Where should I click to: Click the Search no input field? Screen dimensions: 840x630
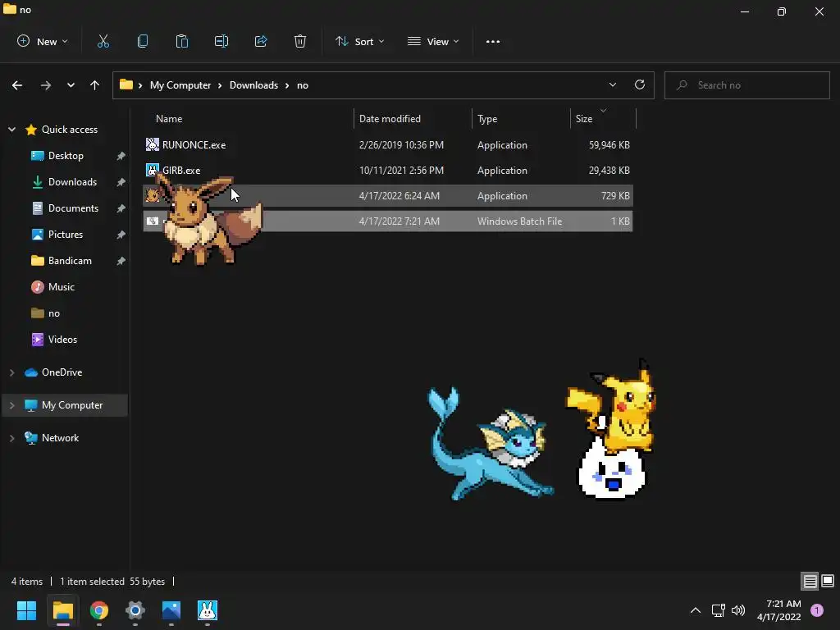[x=746, y=85]
